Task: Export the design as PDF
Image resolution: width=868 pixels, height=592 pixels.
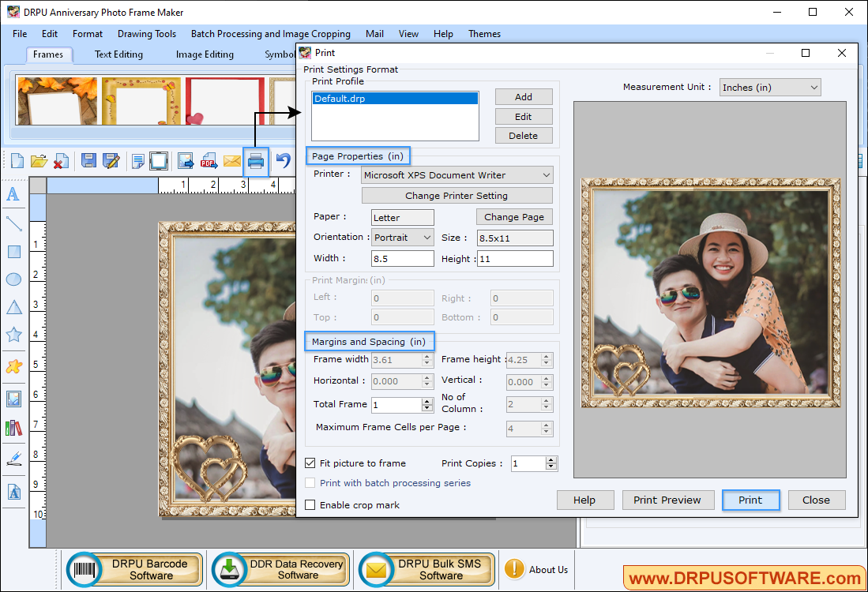Action: (209, 162)
